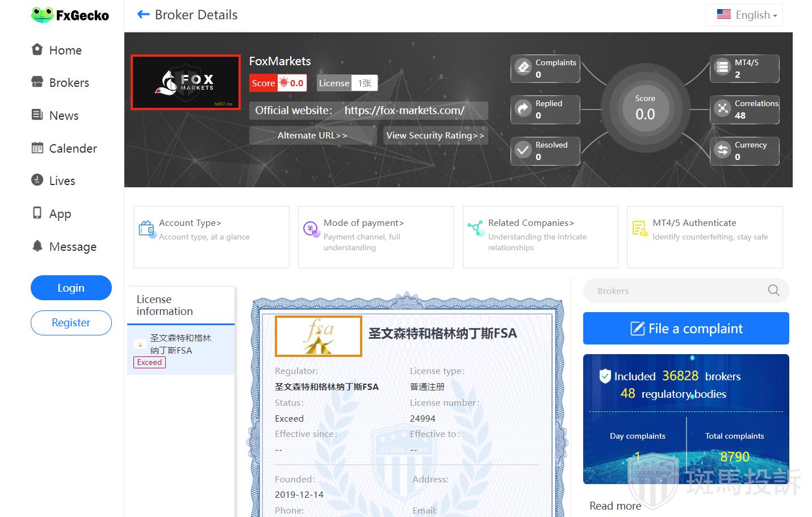Go to Brokers in sidebar
This screenshot has width=812, height=517.
point(69,83)
